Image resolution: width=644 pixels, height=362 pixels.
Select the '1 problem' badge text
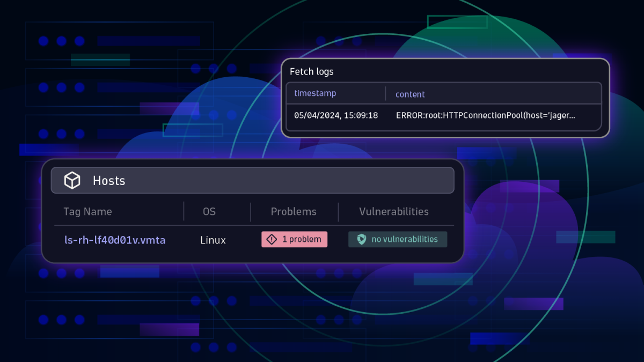point(302,239)
